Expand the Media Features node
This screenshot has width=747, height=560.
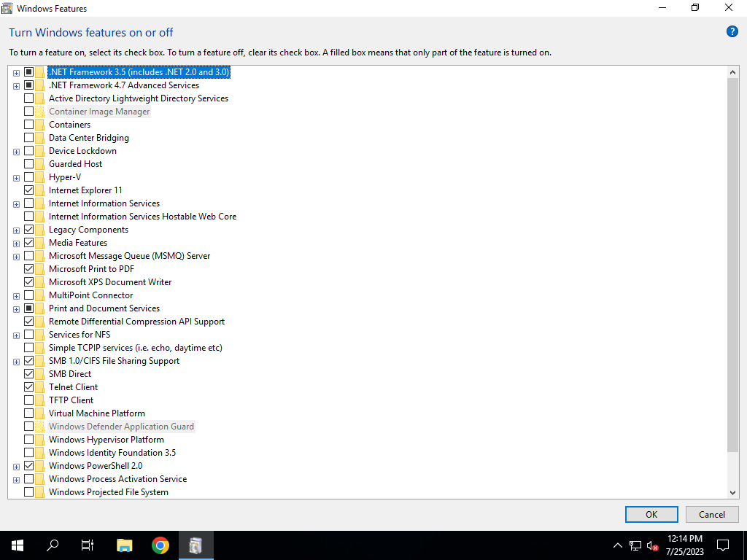16,244
